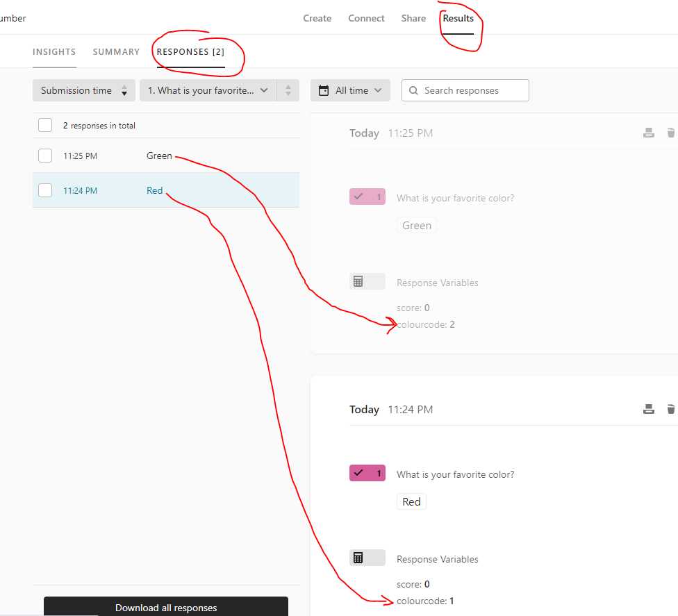Go to the Share tab
The width and height of the screenshot is (678, 616).
(x=413, y=18)
